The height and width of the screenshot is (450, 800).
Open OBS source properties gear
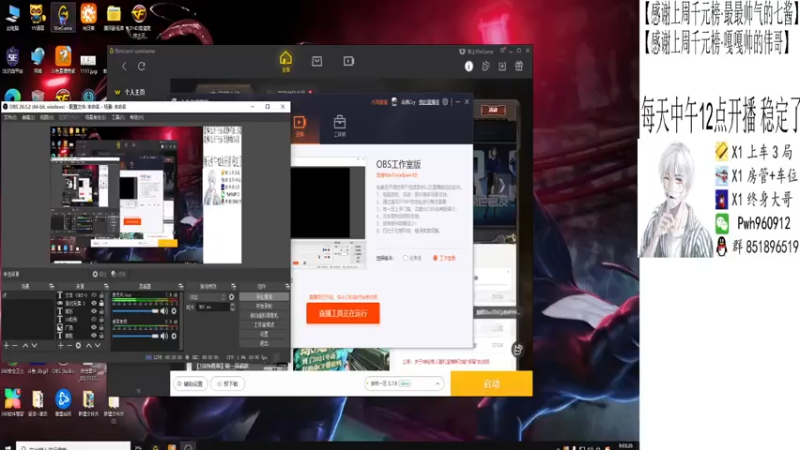pos(78,345)
